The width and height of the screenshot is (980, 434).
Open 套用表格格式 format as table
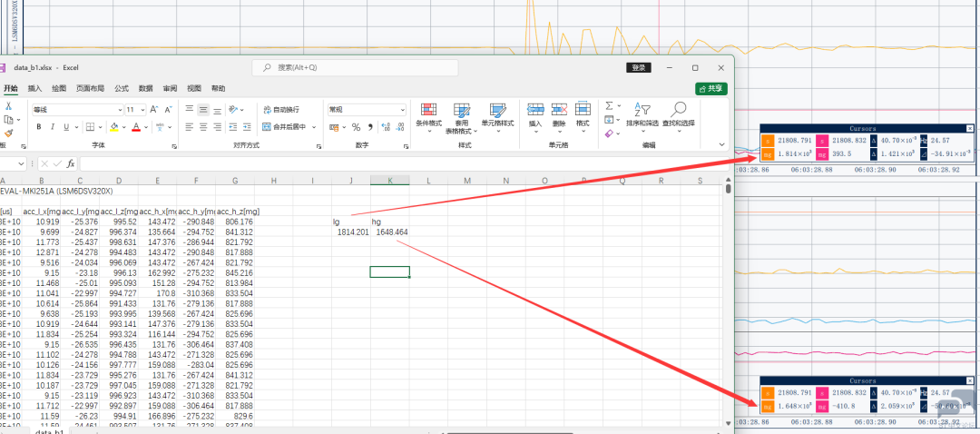[x=462, y=119]
